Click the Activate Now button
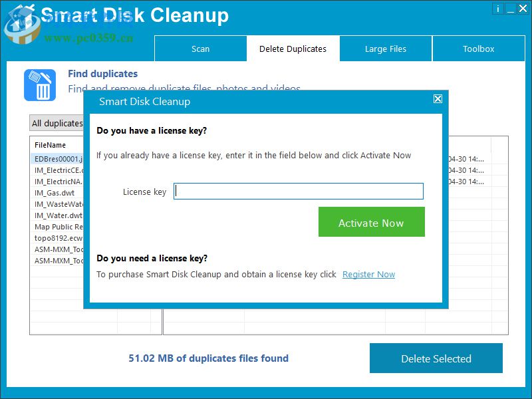Screen dimensions: 532x399 coord(372,222)
